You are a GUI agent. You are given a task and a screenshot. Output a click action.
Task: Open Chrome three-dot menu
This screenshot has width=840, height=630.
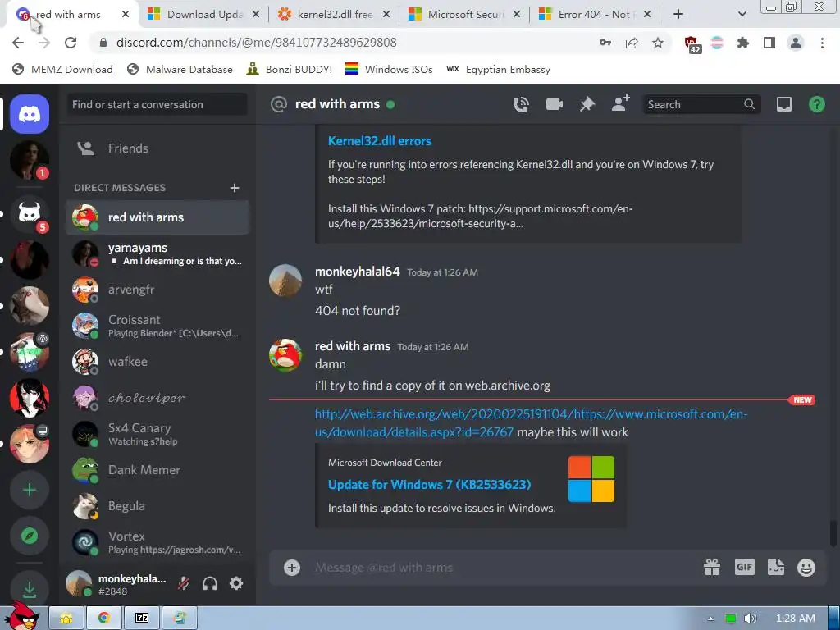[822, 43]
